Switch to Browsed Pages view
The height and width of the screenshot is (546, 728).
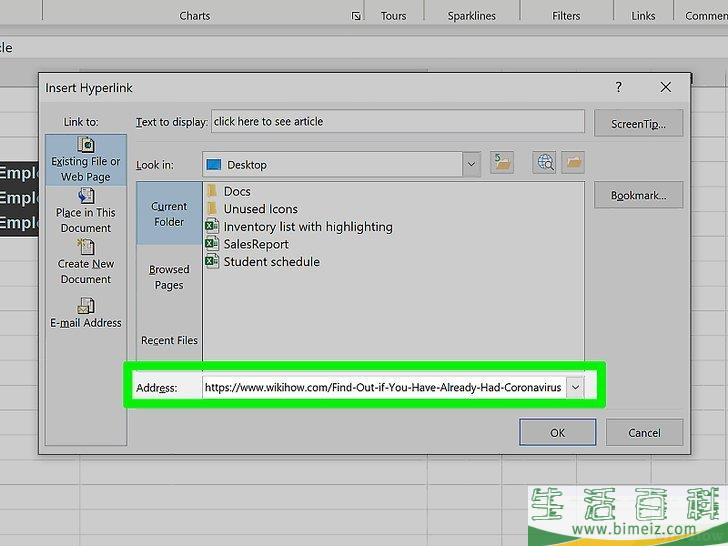pos(169,277)
